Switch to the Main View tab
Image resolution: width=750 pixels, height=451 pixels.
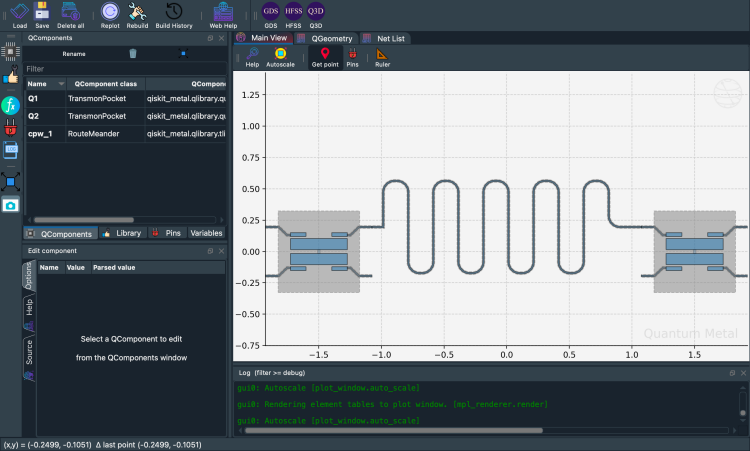pos(263,38)
